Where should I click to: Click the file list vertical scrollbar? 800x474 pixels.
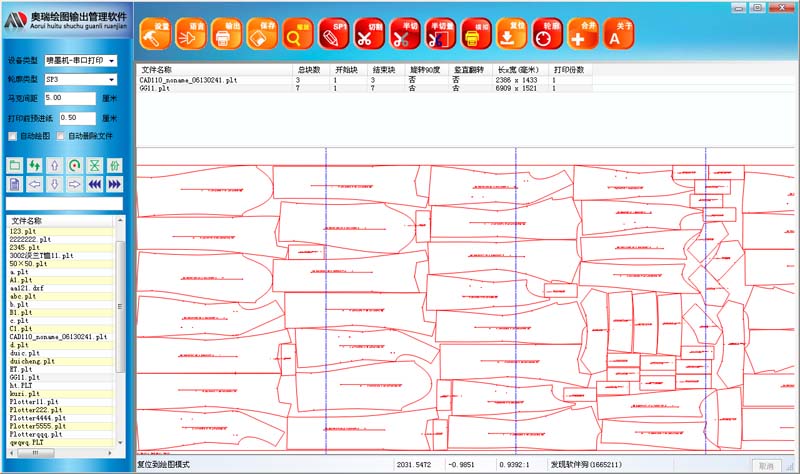(x=120, y=332)
